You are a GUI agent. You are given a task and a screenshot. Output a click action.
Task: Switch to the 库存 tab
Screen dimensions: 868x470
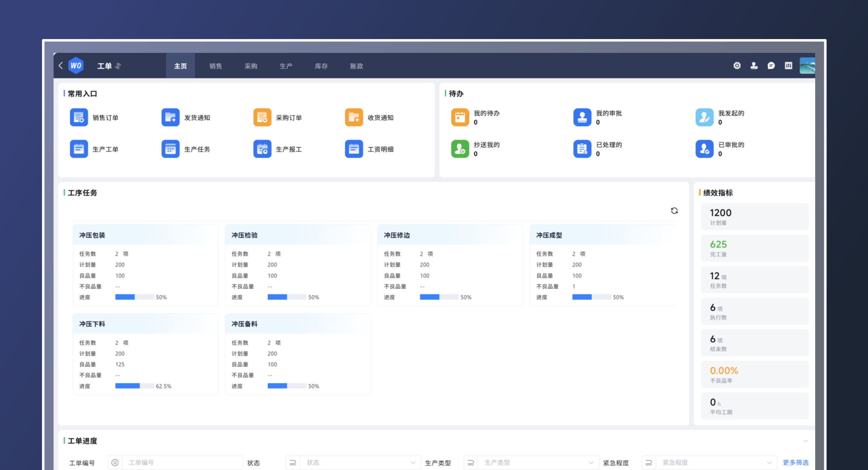[321, 66]
